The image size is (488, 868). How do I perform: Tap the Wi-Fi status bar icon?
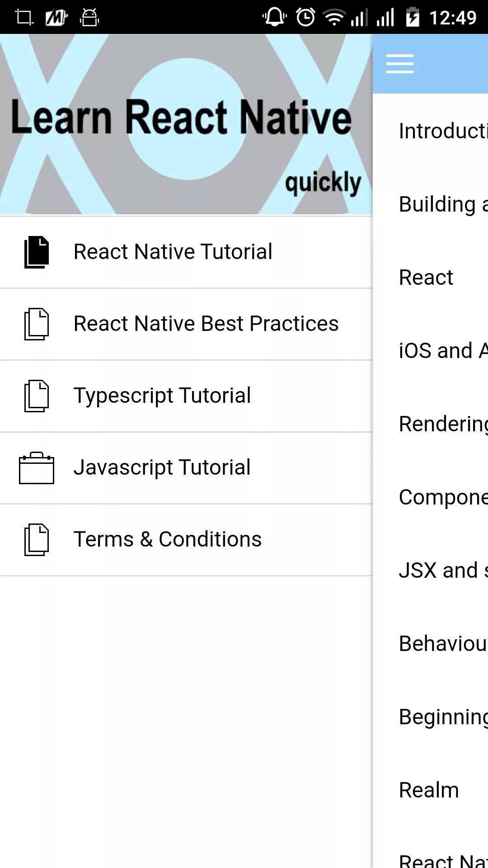point(334,18)
